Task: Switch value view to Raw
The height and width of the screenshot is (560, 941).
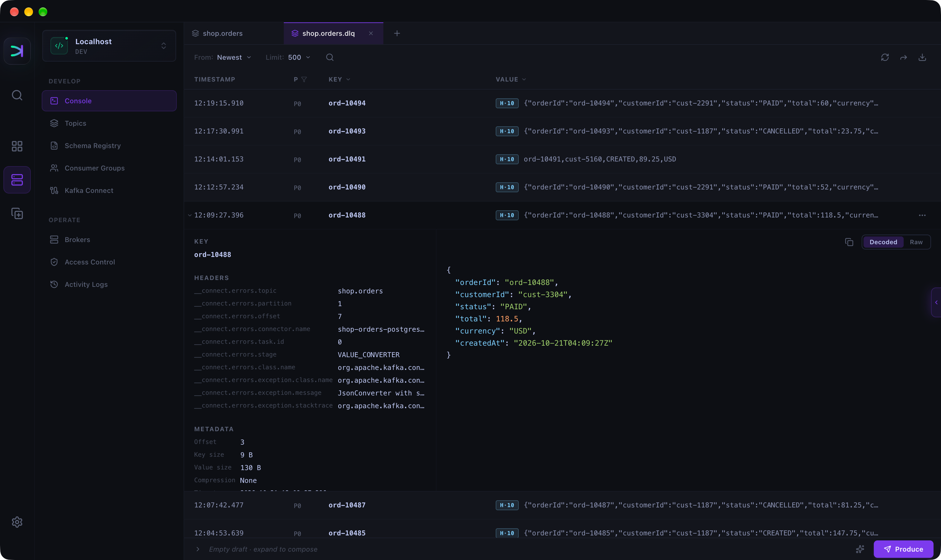Action: point(916,242)
